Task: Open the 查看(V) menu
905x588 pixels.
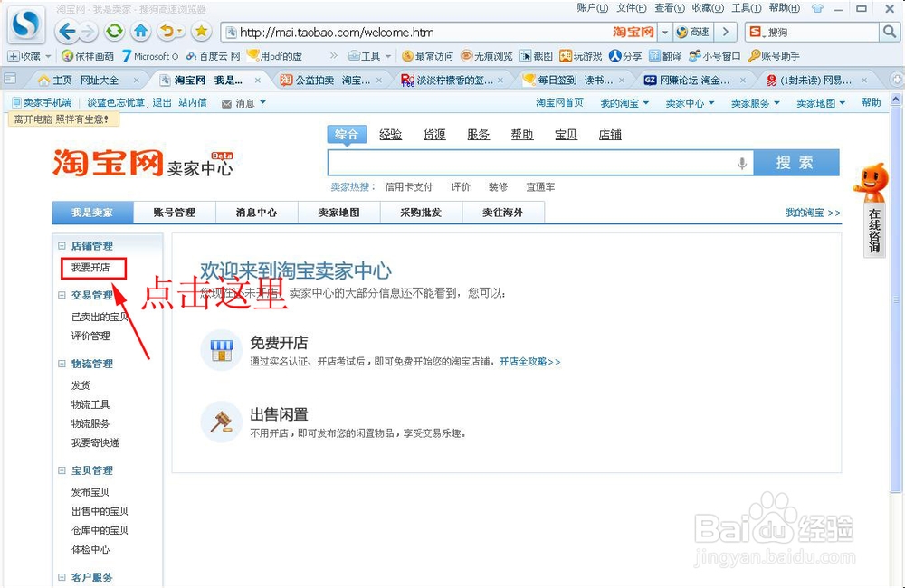Action: [x=670, y=8]
